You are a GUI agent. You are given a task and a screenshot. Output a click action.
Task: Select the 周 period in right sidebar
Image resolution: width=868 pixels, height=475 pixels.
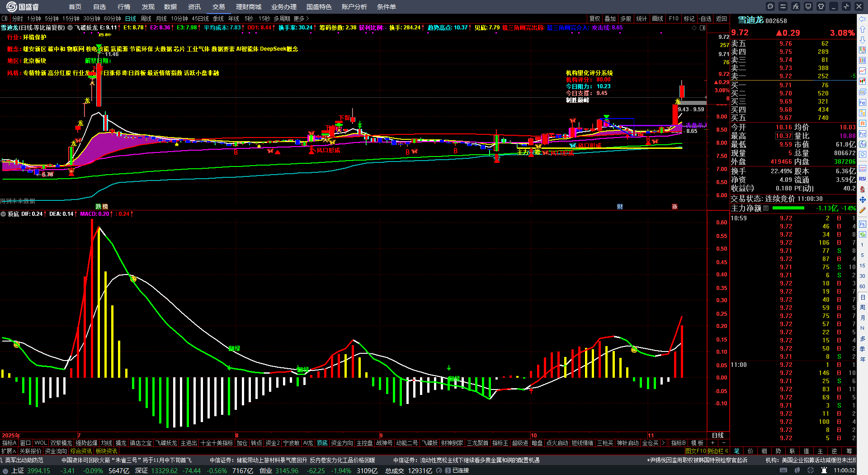pyautogui.click(x=863, y=308)
